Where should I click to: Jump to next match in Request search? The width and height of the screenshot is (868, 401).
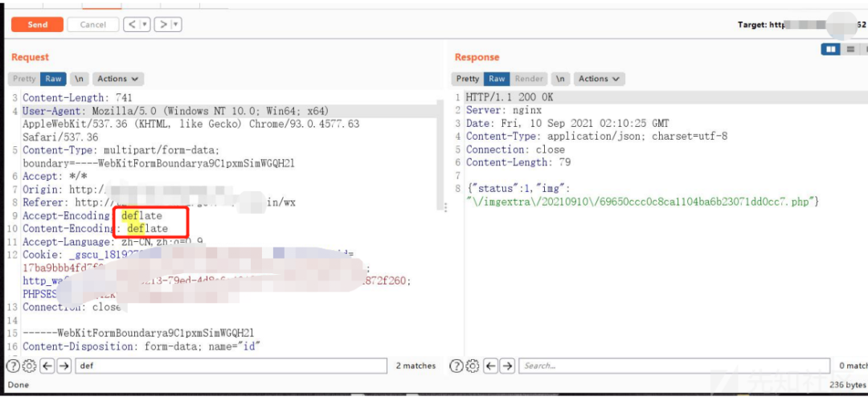(64, 366)
